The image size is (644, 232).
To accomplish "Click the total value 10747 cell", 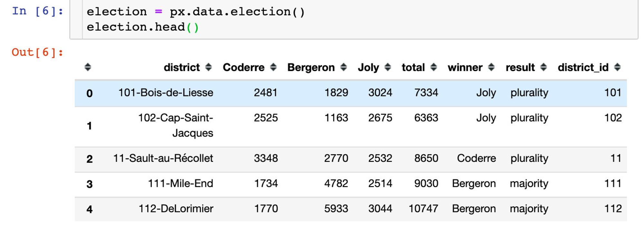I will coord(423,209).
